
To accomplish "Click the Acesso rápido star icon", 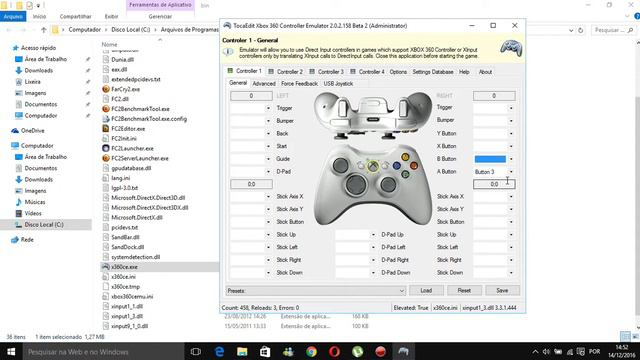I will click(16, 48).
